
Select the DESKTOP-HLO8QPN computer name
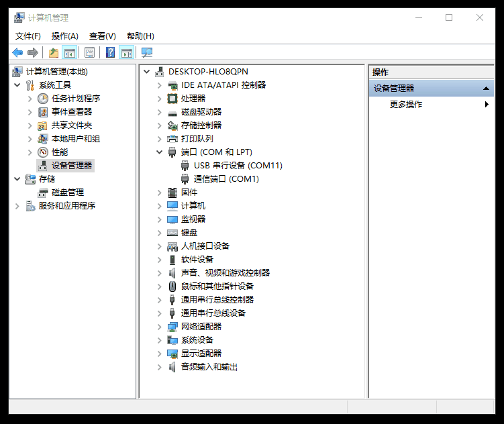click(208, 72)
